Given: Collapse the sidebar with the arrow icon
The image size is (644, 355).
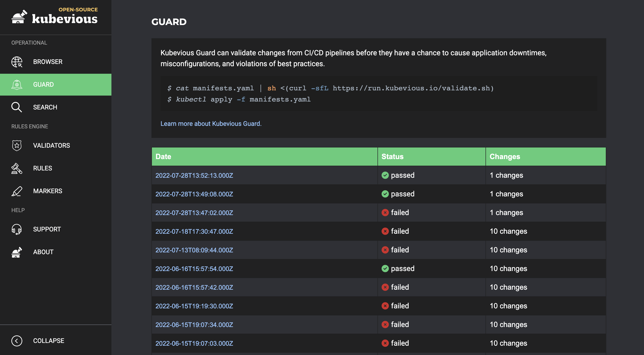Looking at the screenshot, I should (x=17, y=341).
